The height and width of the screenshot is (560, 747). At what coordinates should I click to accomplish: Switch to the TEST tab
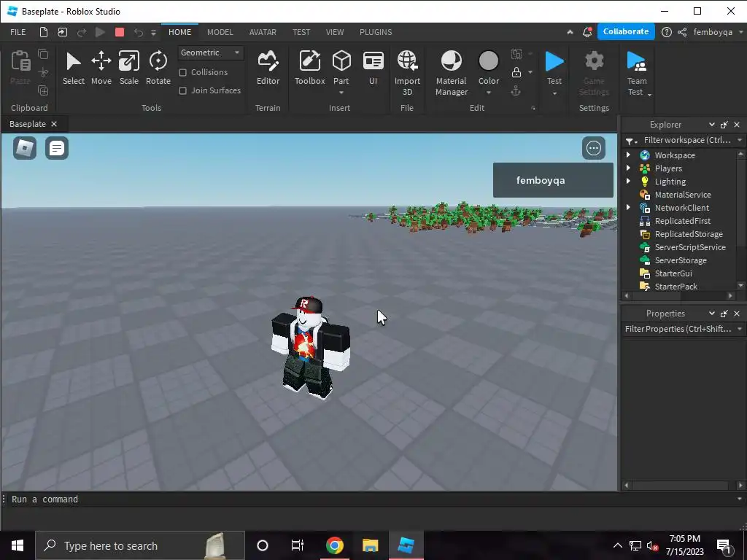point(301,32)
